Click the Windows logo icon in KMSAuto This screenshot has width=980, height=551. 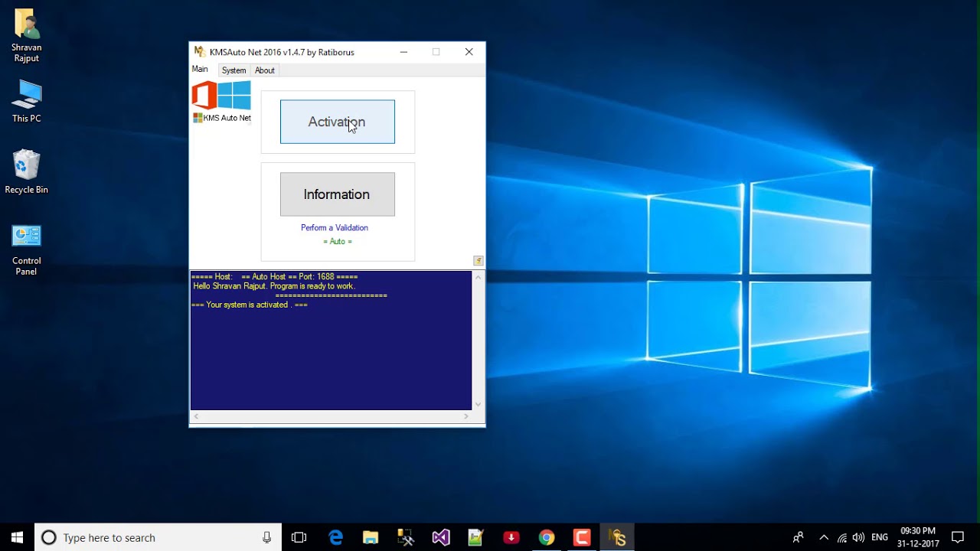pyautogui.click(x=234, y=95)
